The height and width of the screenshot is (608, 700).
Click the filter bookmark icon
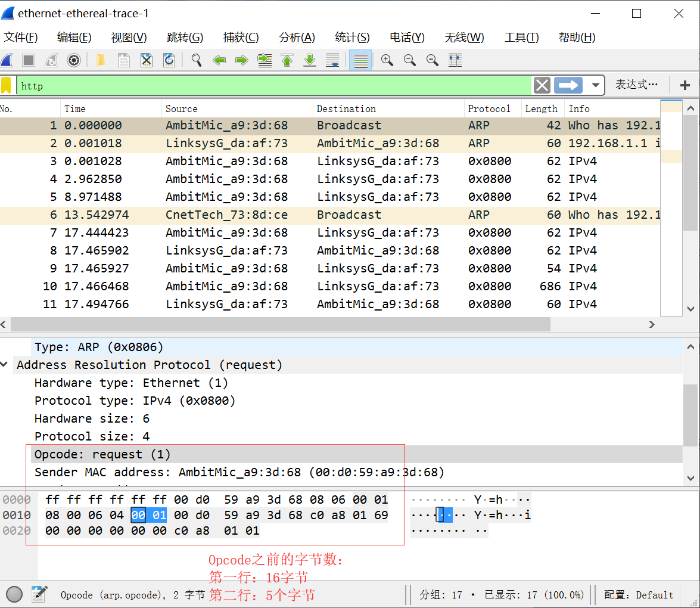[x=6, y=85]
